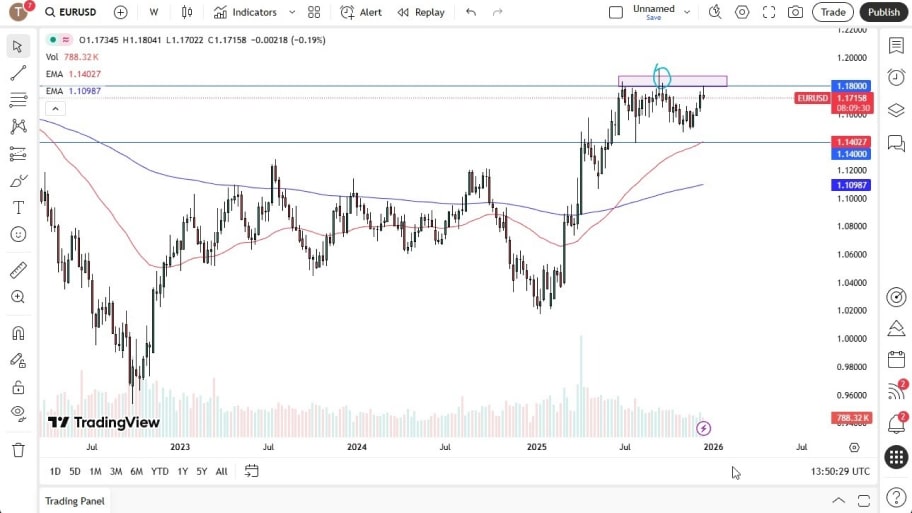The width and height of the screenshot is (912, 513).
Task: Select the 1Y date range
Action: pyautogui.click(x=182, y=471)
